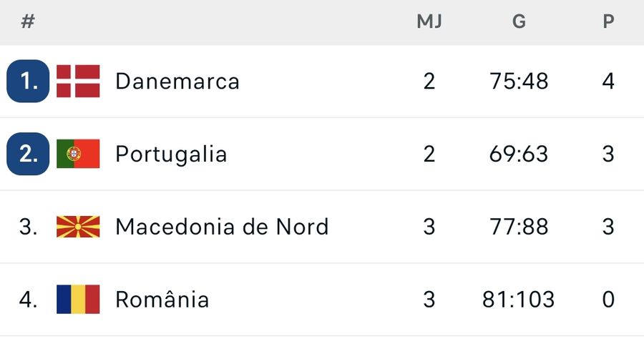The width and height of the screenshot is (644, 349).
Task: Click the # rank column header
Action: pos(28,21)
